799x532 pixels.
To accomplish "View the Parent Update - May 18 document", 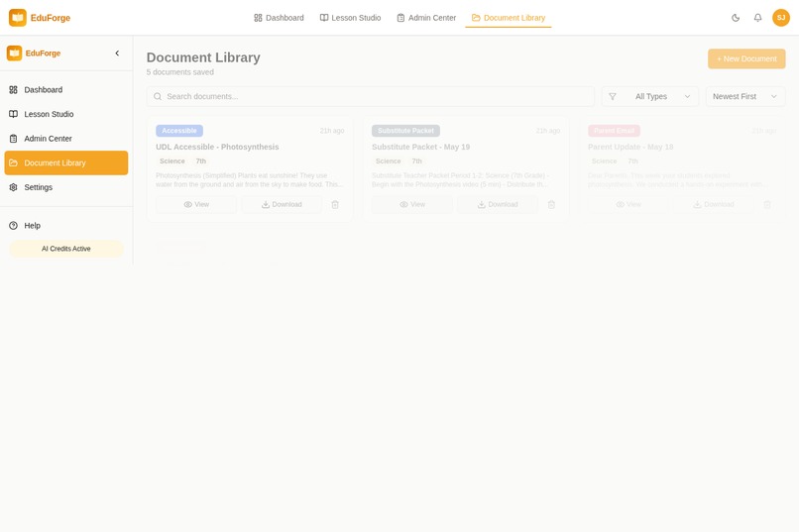I will (628, 204).
